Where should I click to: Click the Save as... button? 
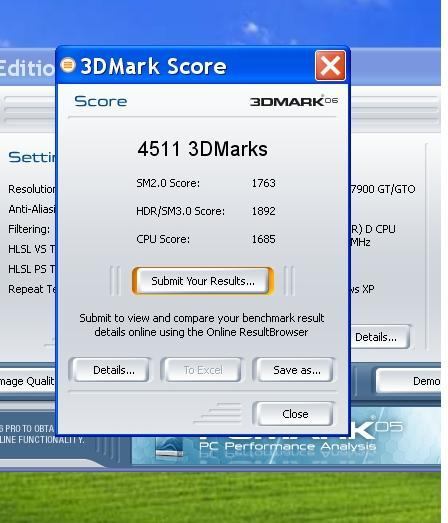click(x=294, y=370)
